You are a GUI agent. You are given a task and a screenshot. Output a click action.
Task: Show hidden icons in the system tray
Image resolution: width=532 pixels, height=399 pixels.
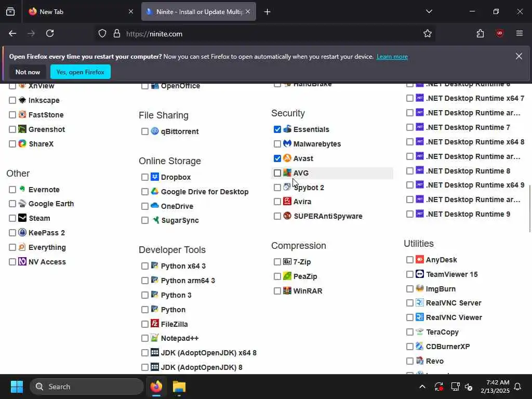[x=422, y=387]
